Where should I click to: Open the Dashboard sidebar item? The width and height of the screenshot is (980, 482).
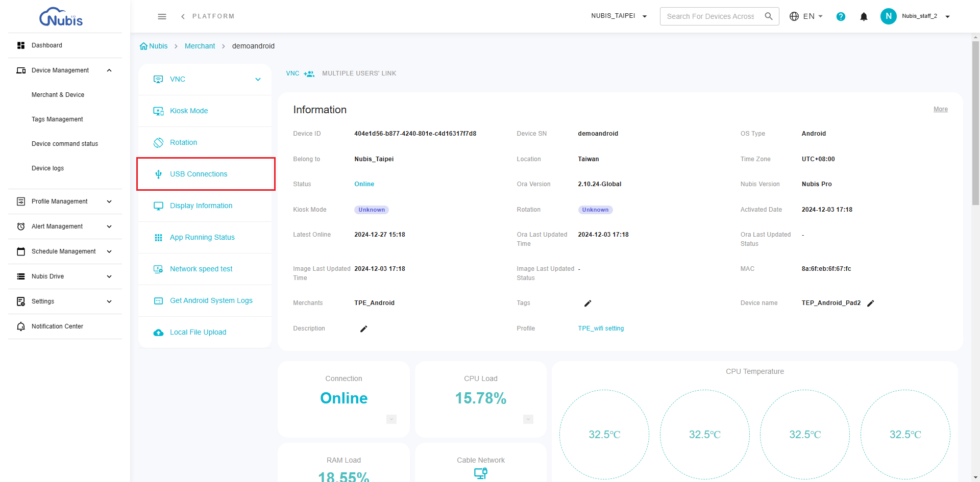65,45
